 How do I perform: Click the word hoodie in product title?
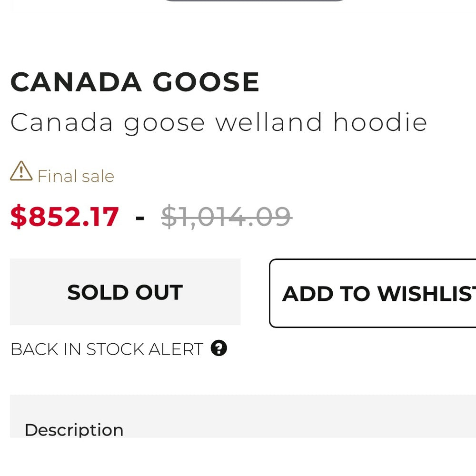tap(380, 122)
